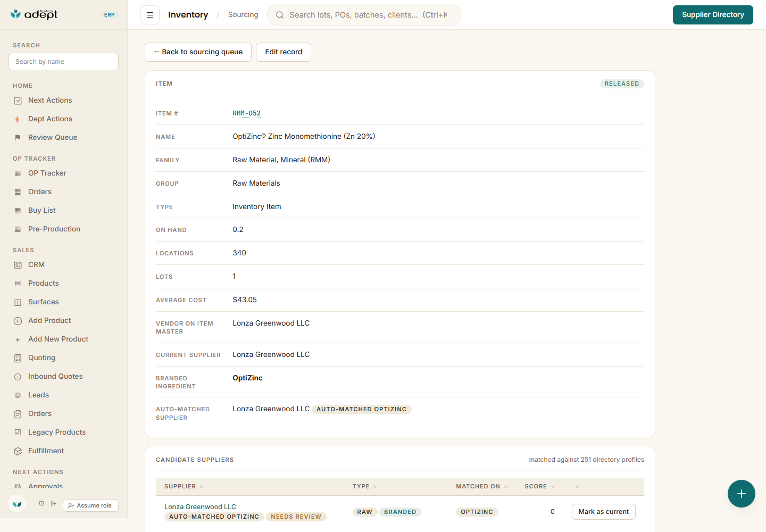
Task: Sort candidates by the Supplier column arrow
Action: pyautogui.click(x=202, y=487)
